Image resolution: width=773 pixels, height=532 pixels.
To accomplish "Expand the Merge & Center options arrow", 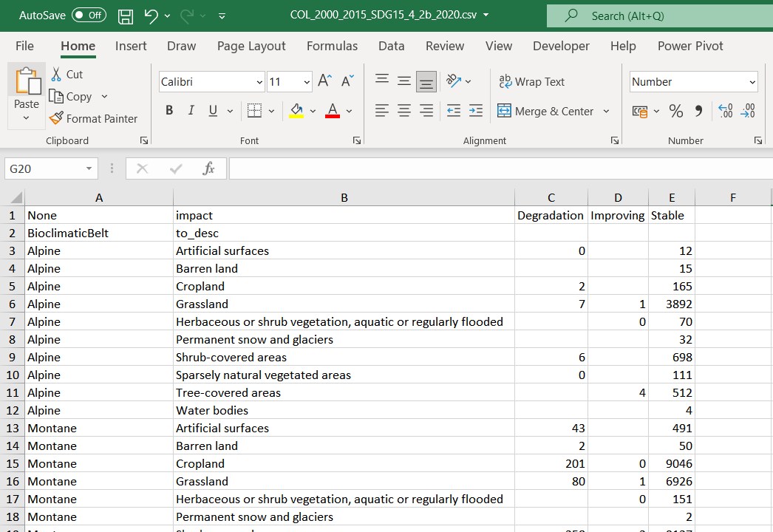I will click(x=607, y=112).
